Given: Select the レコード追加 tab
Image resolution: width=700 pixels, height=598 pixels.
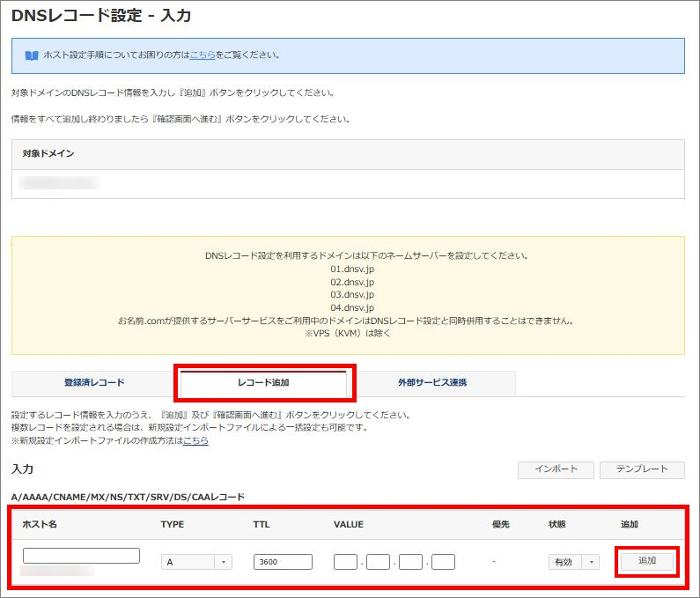Looking at the screenshot, I should tap(263, 383).
